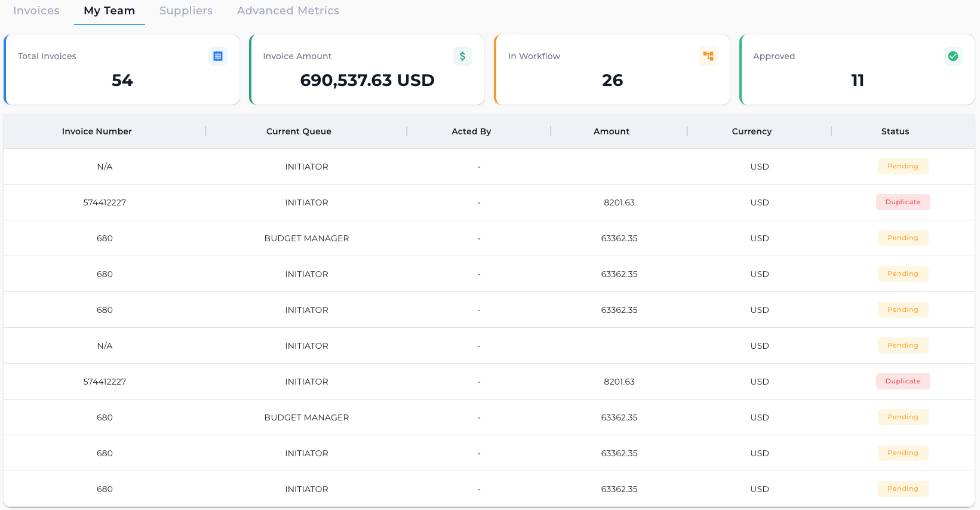Select the first BUDGET MANAGER queue row

click(306, 238)
